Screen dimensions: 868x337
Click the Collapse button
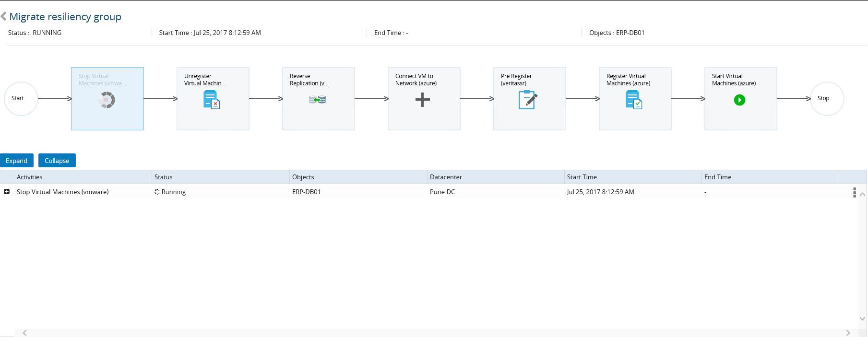tap(57, 161)
